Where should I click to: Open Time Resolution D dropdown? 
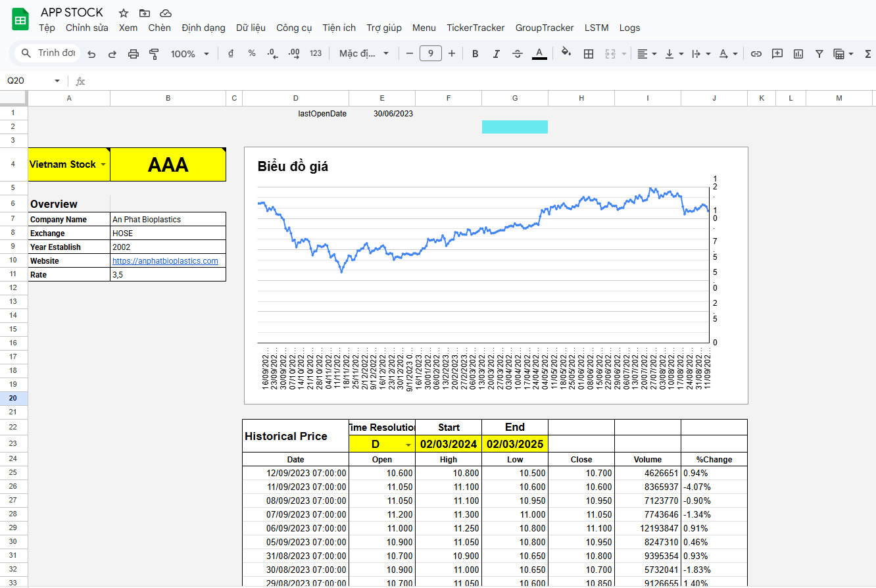pyautogui.click(x=408, y=445)
